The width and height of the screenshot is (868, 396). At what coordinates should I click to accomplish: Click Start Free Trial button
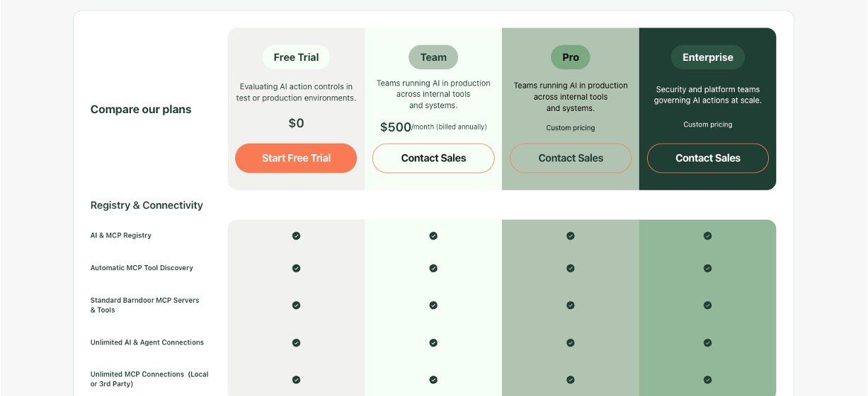point(296,158)
